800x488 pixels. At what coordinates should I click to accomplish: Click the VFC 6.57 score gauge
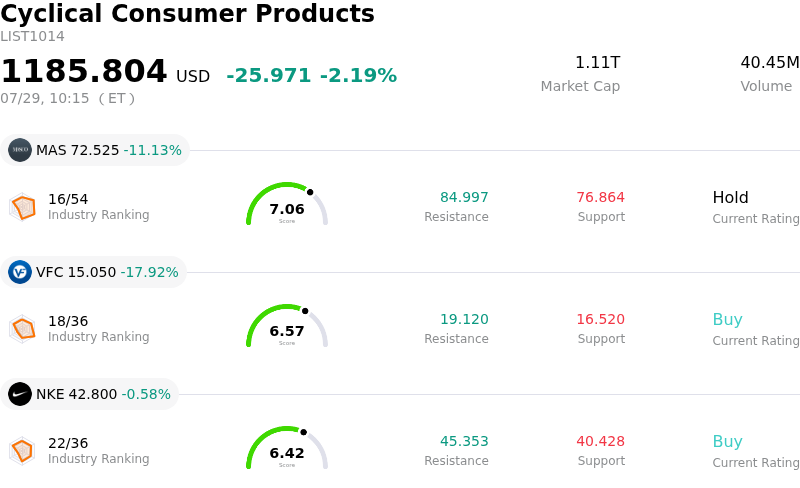tap(287, 326)
